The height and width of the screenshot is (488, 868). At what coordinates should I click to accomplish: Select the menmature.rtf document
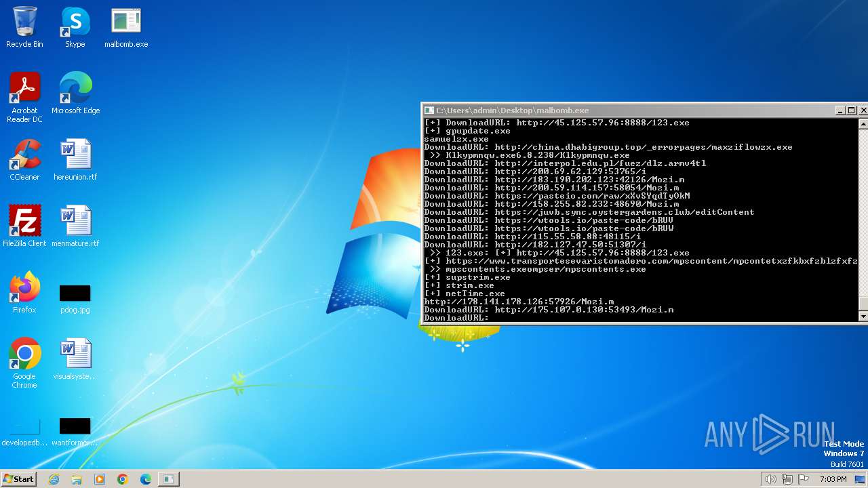(x=75, y=226)
